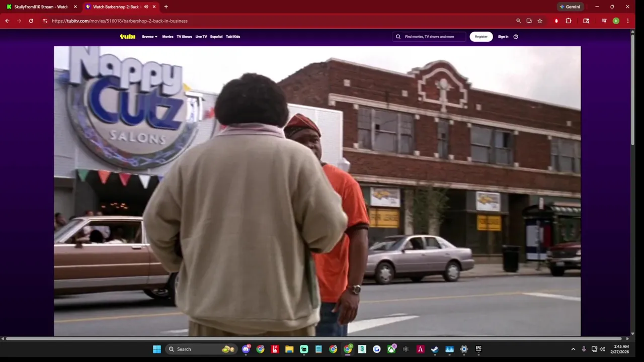Screen dimensions: 644x362
Task: Click the search magnifier in Tubi search bar
Action: pos(398,37)
